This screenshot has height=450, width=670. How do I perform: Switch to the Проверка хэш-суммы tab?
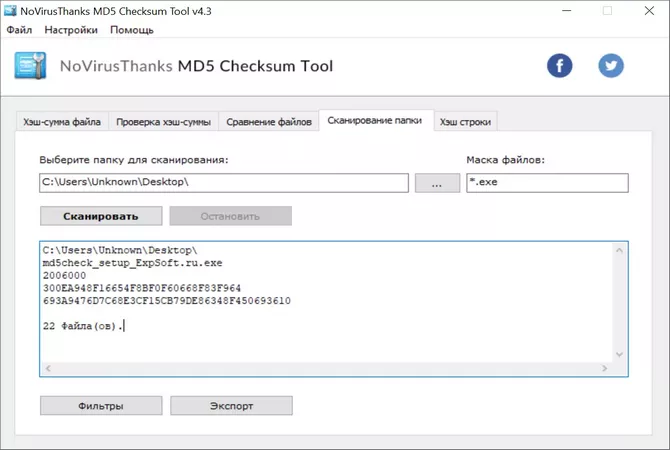164,122
